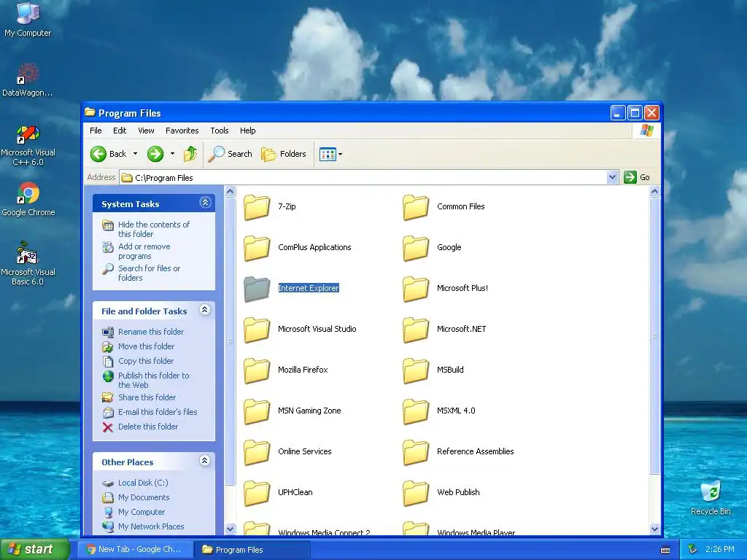Click Copy this folder
This screenshot has height=560, width=747.
pyautogui.click(x=145, y=361)
